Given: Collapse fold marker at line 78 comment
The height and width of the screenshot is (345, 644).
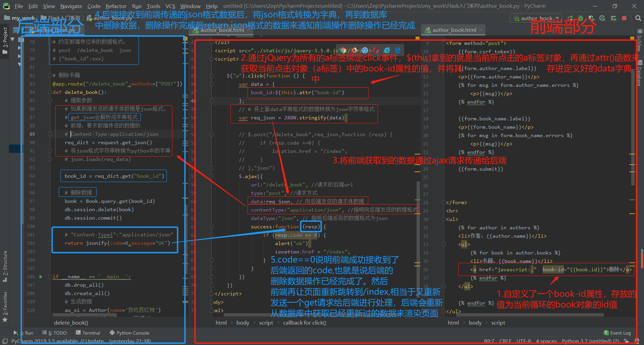Looking at the screenshot, I should click(x=50, y=42).
